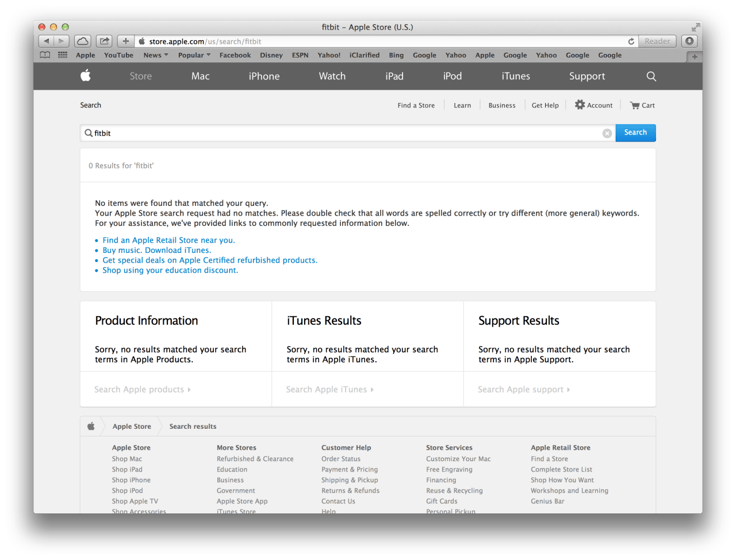The width and height of the screenshot is (736, 560).
Task: Click the Apple logo in navigation bar
Action: coord(86,76)
